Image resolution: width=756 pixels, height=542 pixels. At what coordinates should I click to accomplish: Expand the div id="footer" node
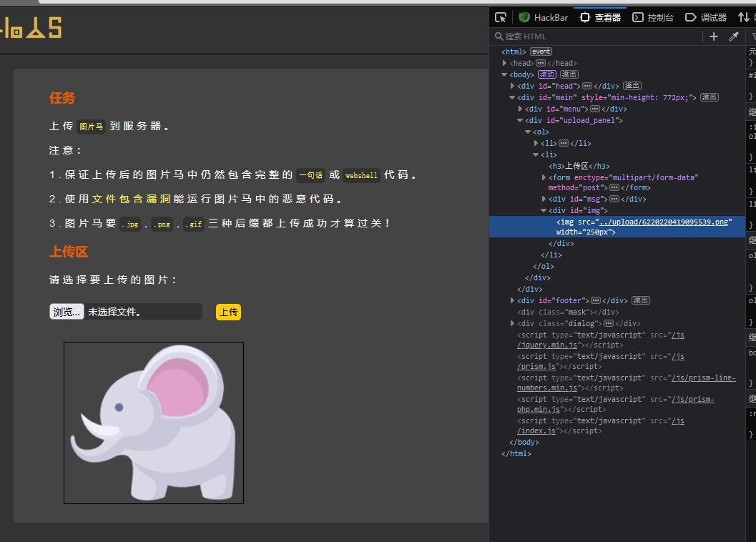pos(512,300)
